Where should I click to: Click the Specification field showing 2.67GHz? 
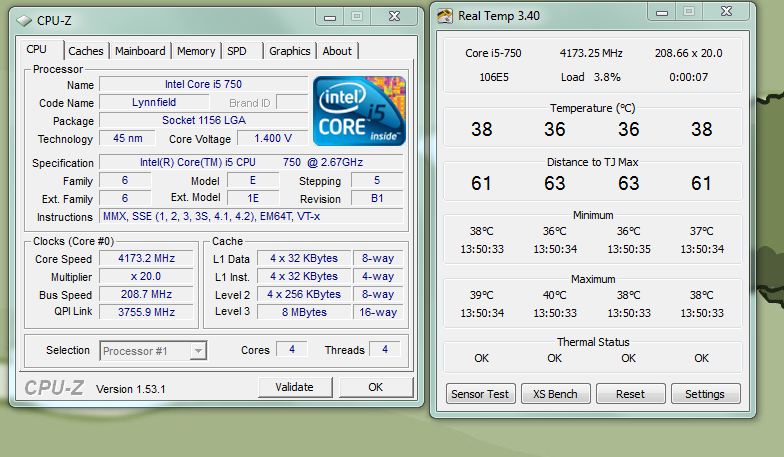251,162
